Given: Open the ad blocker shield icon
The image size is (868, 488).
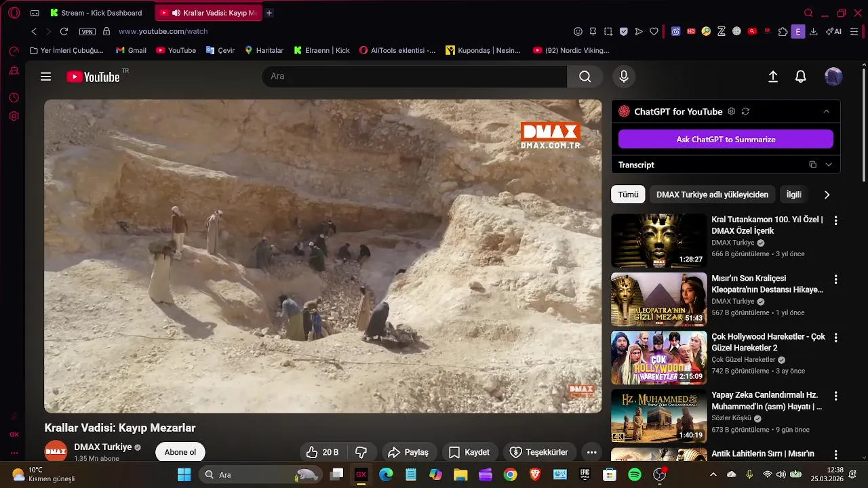Looking at the screenshot, I should 623,31.
